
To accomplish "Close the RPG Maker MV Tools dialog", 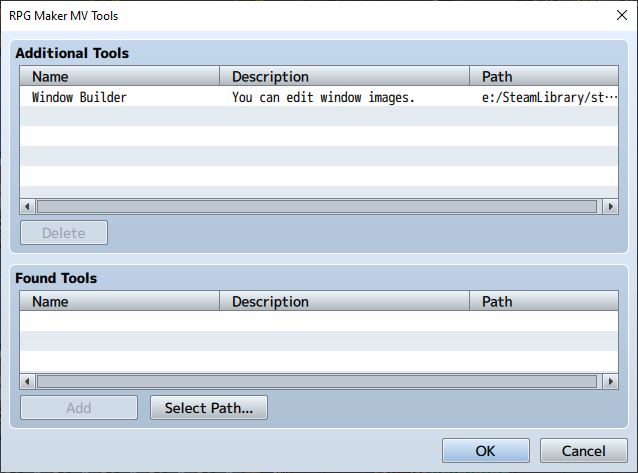I will (x=621, y=15).
